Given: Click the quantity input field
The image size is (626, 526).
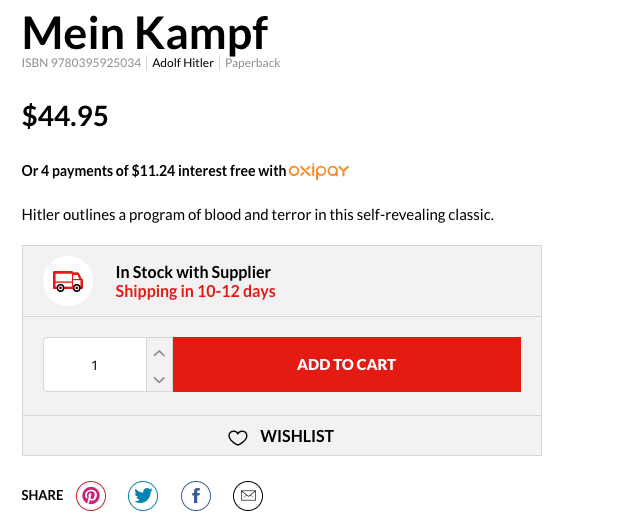Looking at the screenshot, I should click(x=95, y=365).
